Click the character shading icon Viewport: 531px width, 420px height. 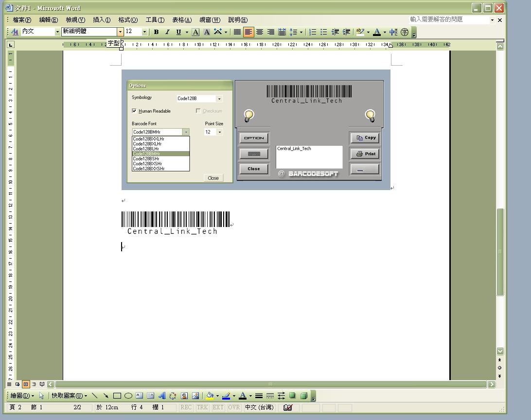coord(207,32)
